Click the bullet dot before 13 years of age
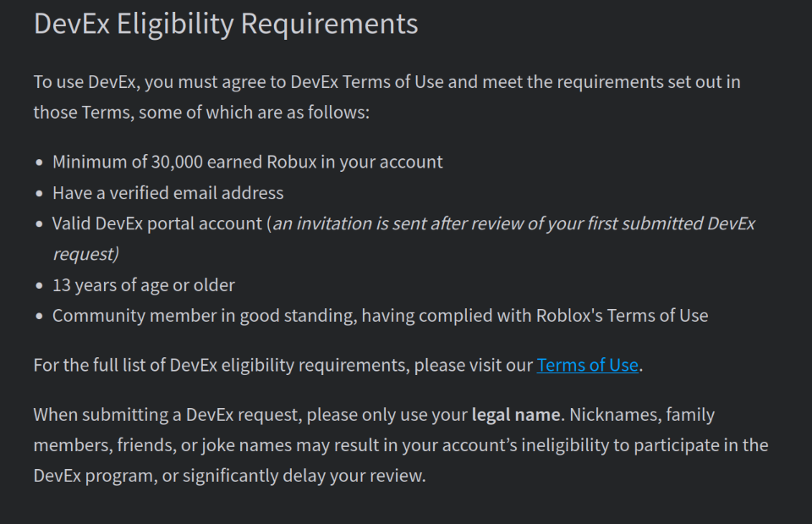The height and width of the screenshot is (524, 812). pyautogui.click(x=39, y=286)
